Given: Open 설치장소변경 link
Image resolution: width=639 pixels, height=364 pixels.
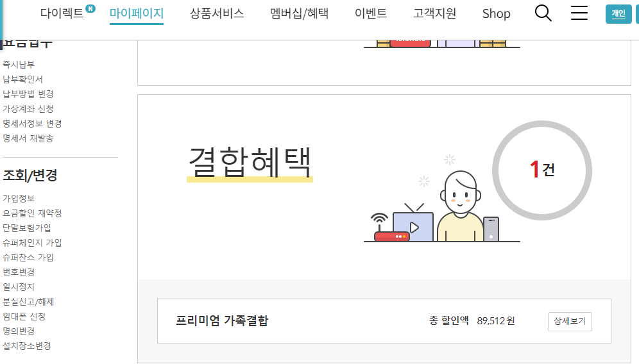Looking at the screenshot, I should 27,345.
